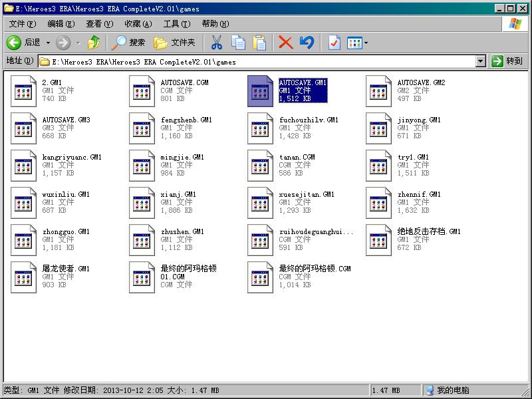Image resolution: width=532 pixels, height=399 pixels.
Task: Toggle the Folders (文件夹) pane
Action: [x=175, y=43]
